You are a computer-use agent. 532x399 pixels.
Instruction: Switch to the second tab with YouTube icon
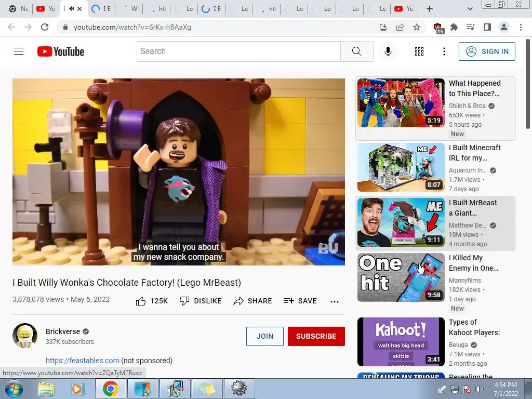click(46, 9)
